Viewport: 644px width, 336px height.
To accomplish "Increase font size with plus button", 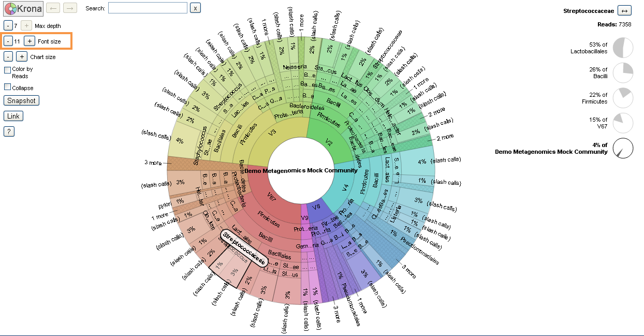I will click(30, 41).
